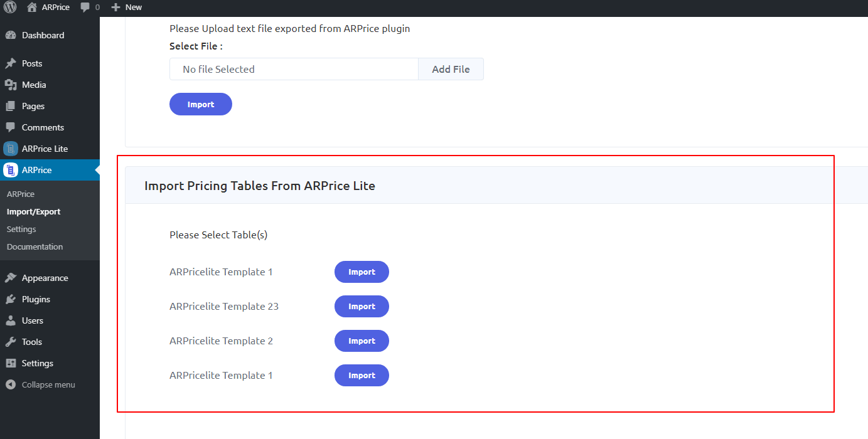
Task: Import ARPricelite Template 23
Action: (362, 307)
